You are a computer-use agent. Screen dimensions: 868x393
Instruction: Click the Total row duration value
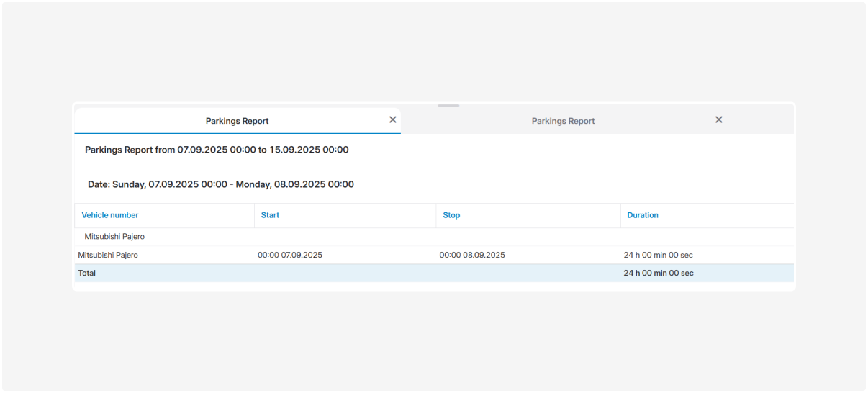[658, 273]
